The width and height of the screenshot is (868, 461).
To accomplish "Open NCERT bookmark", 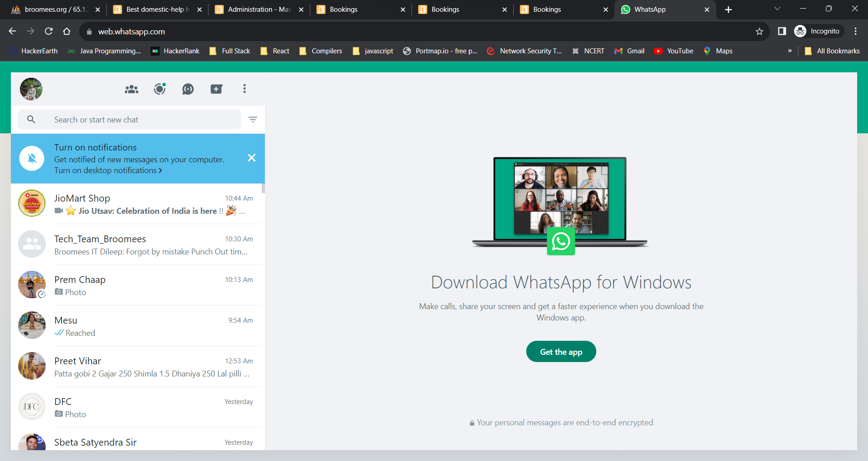I will pyautogui.click(x=588, y=51).
